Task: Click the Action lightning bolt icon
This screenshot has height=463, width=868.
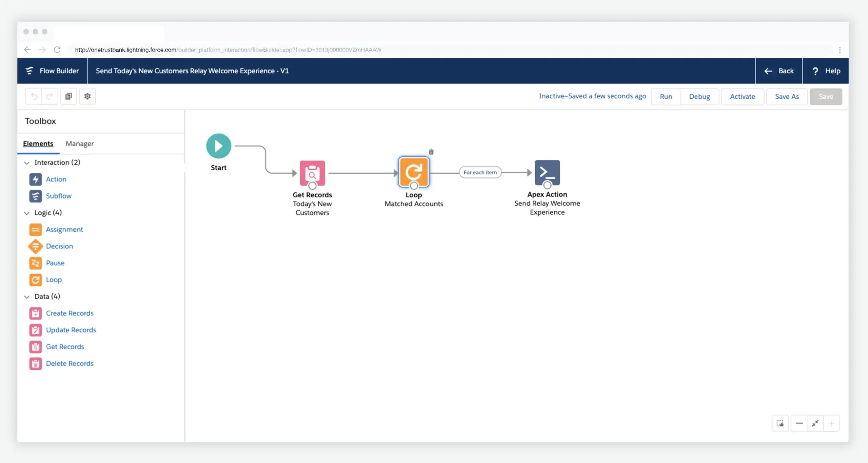Action: pos(36,179)
